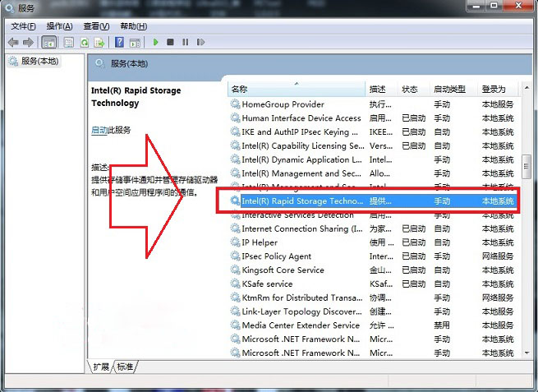Viewport: 538px width, 392px height.
Task: Minimize the Services window
Action: pyautogui.click(x=476, y=7)
